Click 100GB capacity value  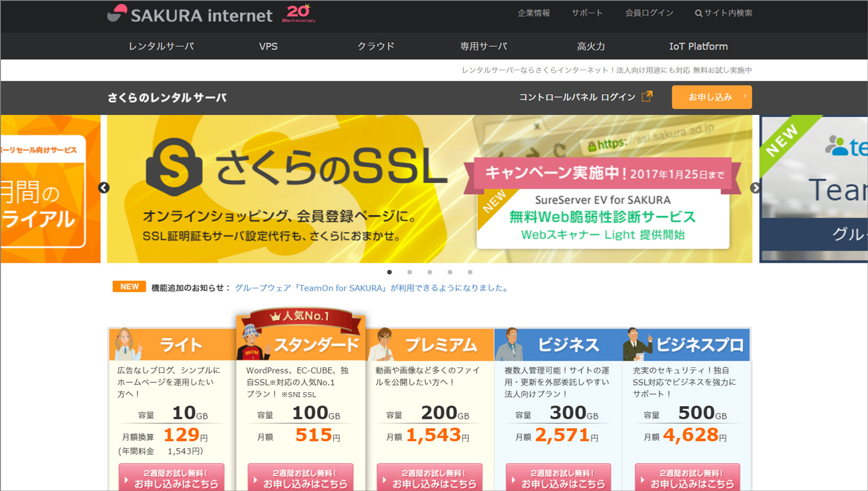(316, 414)
